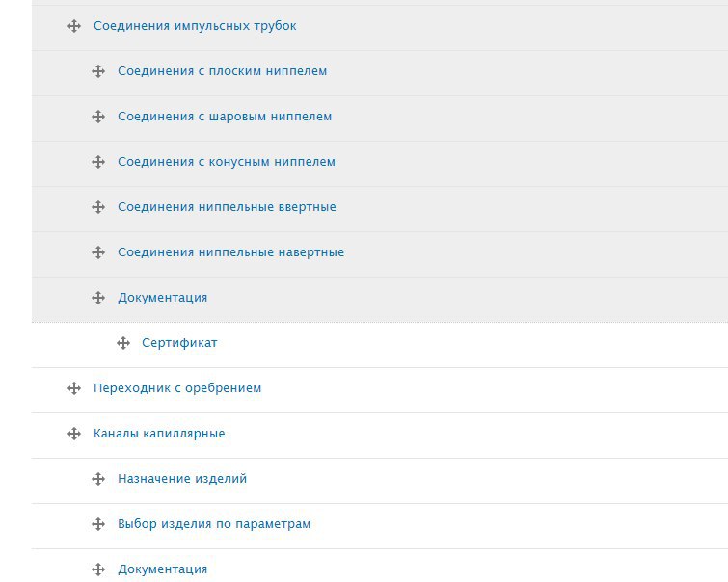Grab drag handle for Соединения с плоским ниппелем

click(98, 71)
